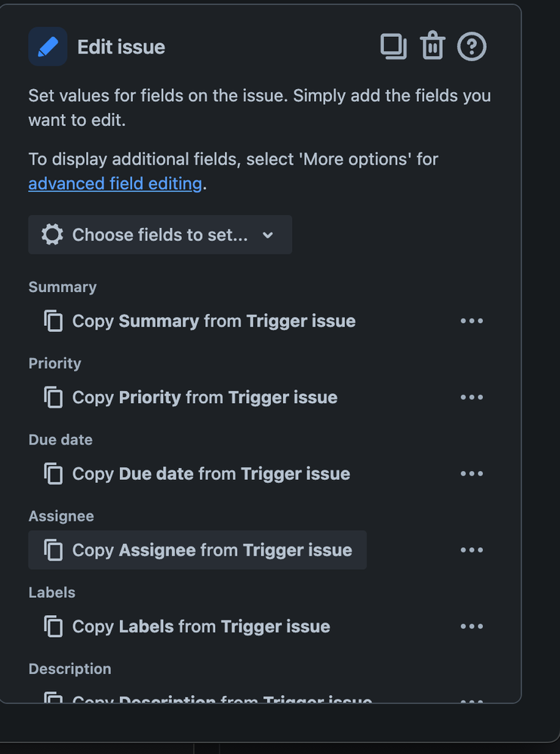Click copy icon beside Labels field
Screen dimensions: 560x754
pos(54,626)
